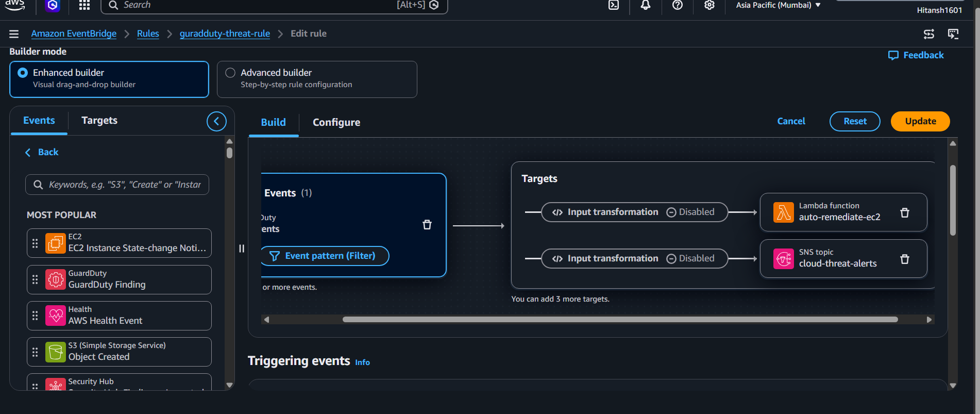Click the canvas scrollbar left arrow
Viewport: 980px width, 414px height.
click(x=266, y=320)
